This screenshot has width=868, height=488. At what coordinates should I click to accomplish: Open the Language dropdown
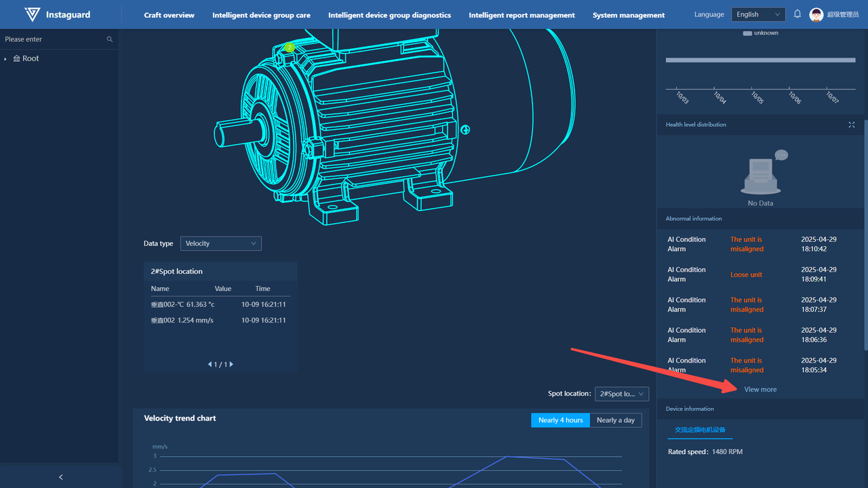click(757, 15)
